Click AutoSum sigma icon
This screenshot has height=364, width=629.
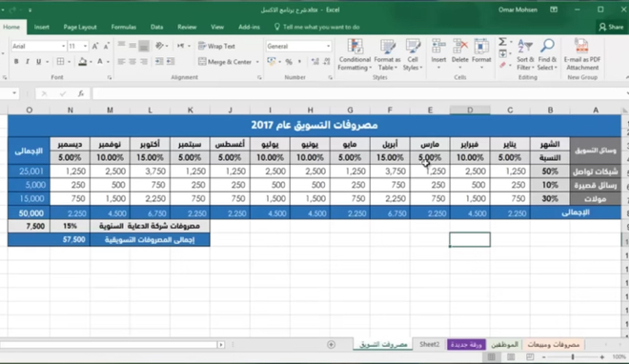[x=502, y=42]
